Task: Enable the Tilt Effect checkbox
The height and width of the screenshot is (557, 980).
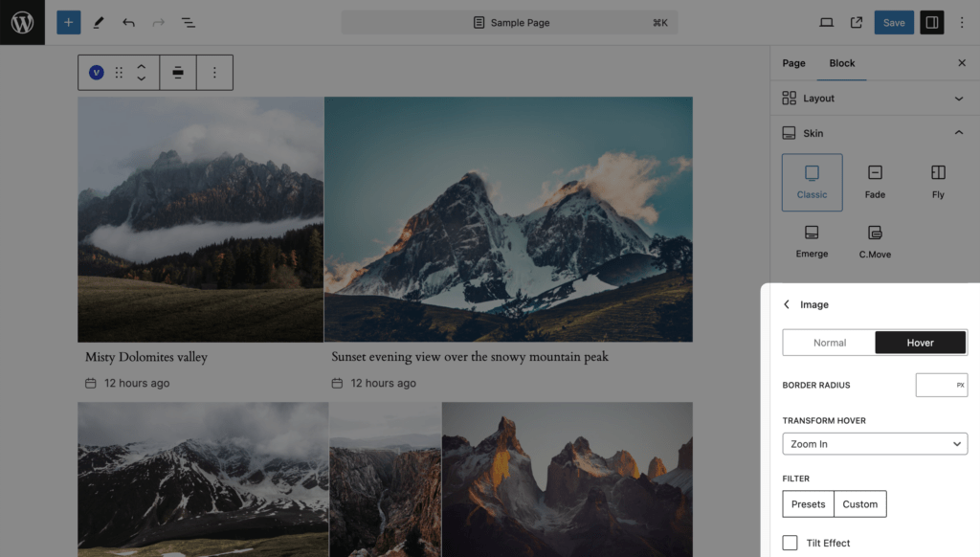Action: 790,543
